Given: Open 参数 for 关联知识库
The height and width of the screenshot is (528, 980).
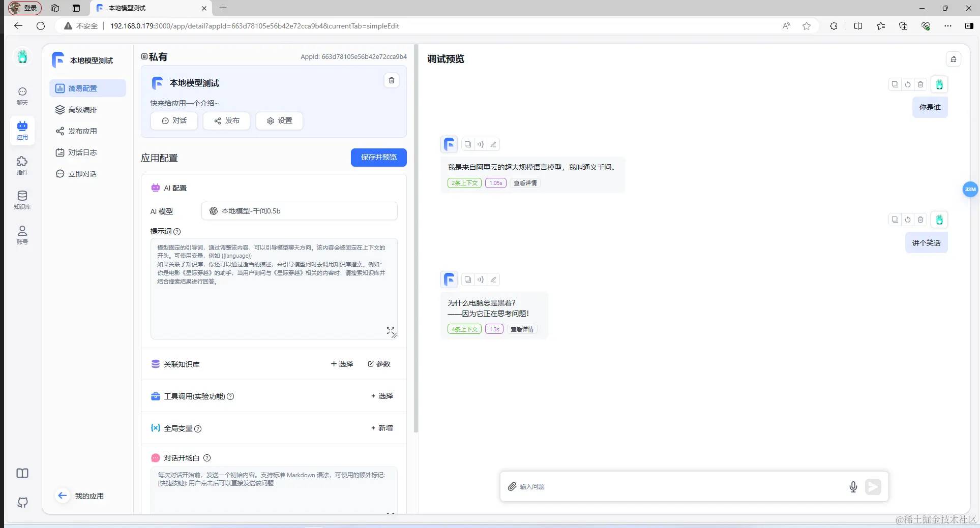Looking at the screenshot, I should [x=379, y=364].
